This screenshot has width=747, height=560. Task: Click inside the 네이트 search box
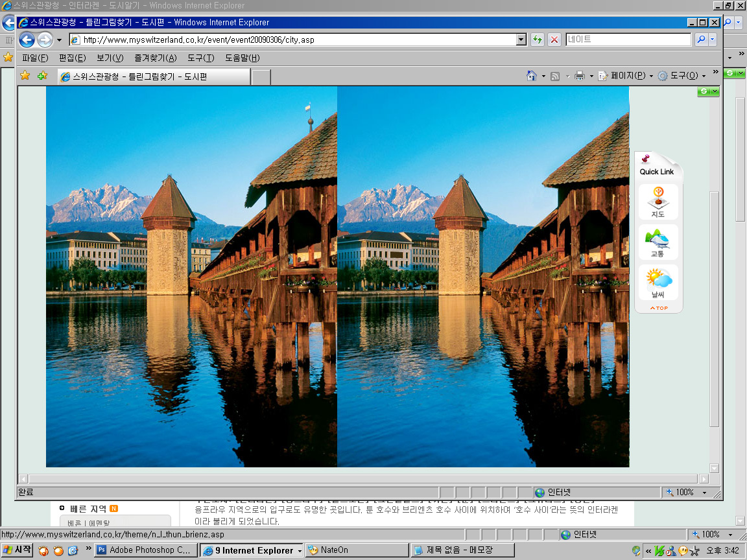pos(628,40)
